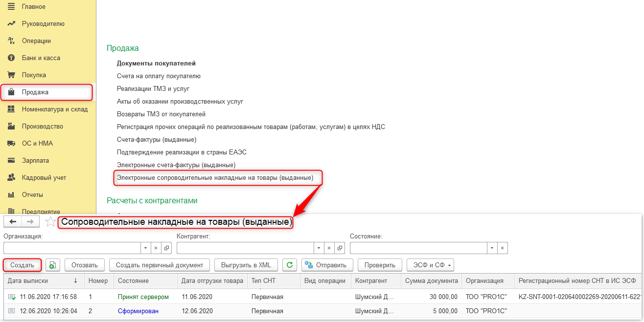The image size is (644, 322).
Task: Expand the Состояние dropdown list
Action: (x=492, y=248)
